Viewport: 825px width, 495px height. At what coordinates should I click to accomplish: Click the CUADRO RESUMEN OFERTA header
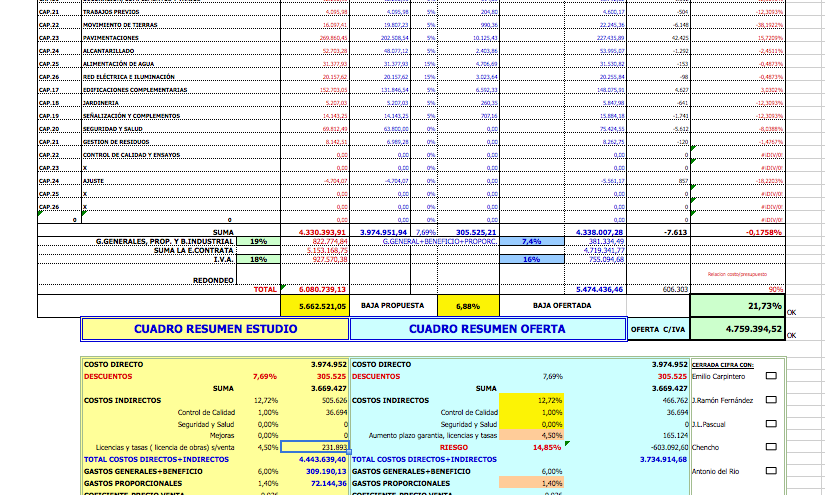coord(487,329)
